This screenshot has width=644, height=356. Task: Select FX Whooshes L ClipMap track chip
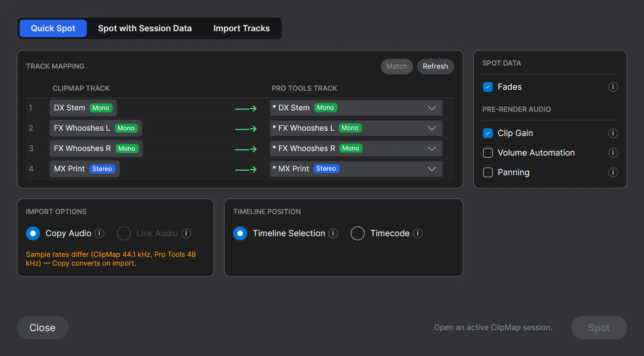(96, 128)
